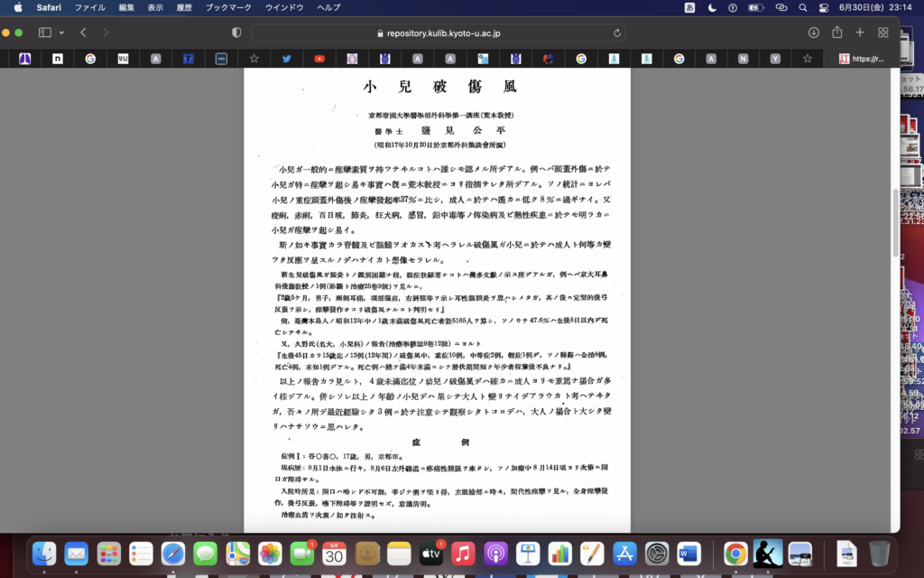Go back to the previous page
The image size is (924, 578).
point(83,33)
